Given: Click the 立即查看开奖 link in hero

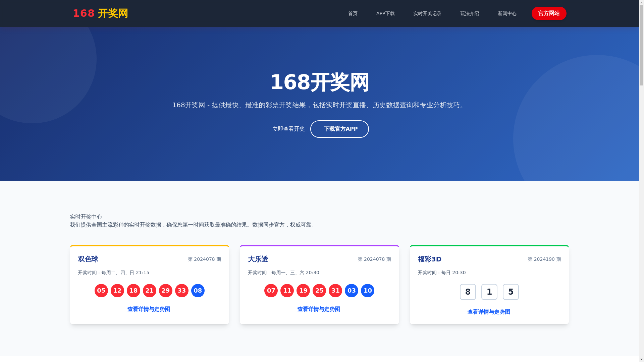Looking at the screenshot, I should [x=288, y=129].
